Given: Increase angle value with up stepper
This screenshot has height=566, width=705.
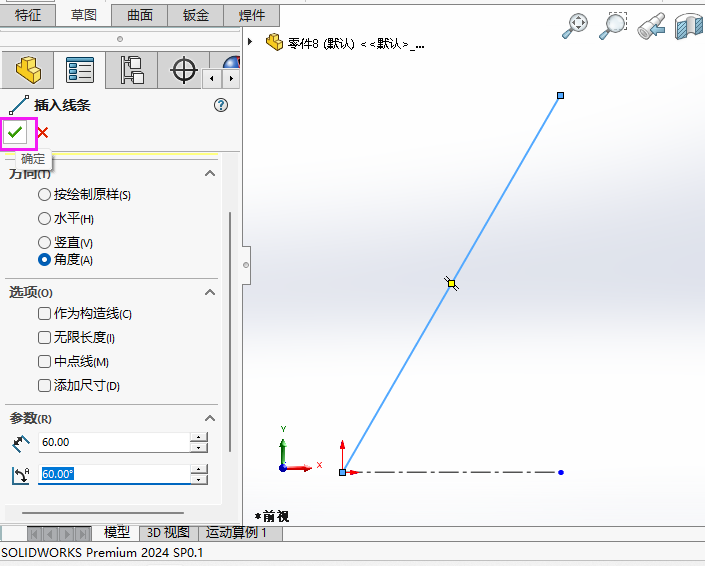Looking at the screenshot, I should tap(199, 469).
